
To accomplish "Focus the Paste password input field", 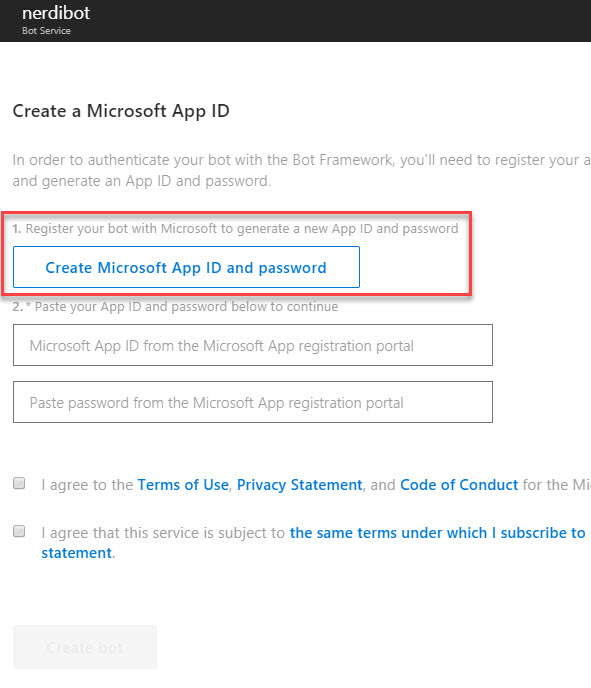I will point(253,402).
